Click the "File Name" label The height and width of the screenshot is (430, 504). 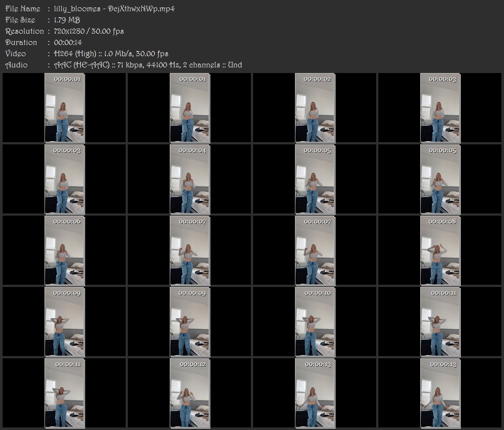tap(23, 9)
